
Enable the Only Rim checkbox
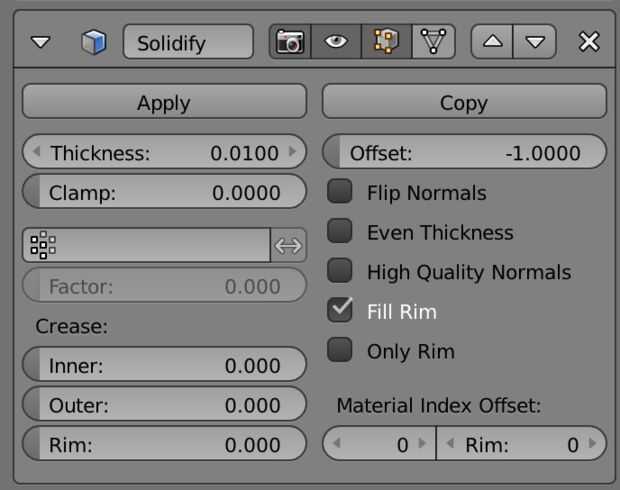[341, 351]
